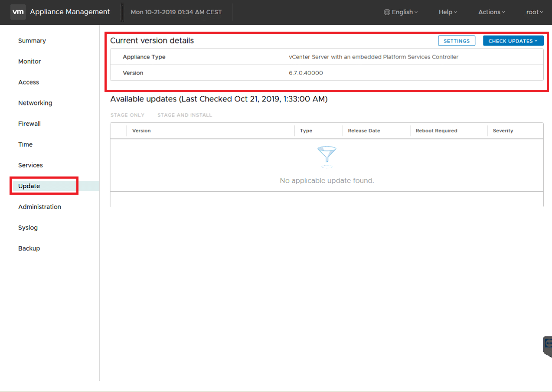Click the VMware vm logo icon
The width and height of the screenshot is (552, 392).
[x=18, y=12]
